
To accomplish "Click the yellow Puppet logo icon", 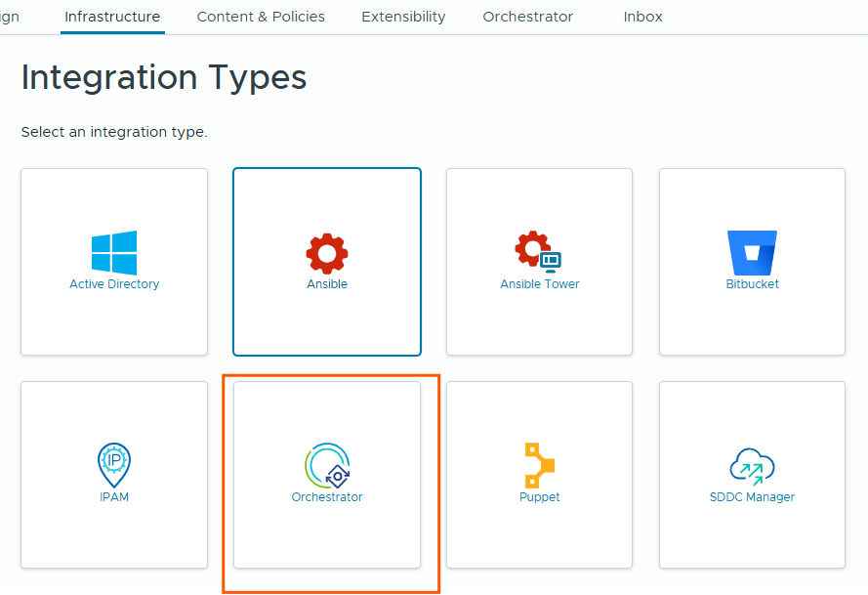I will pyautogui.click(x=539, y=465).
